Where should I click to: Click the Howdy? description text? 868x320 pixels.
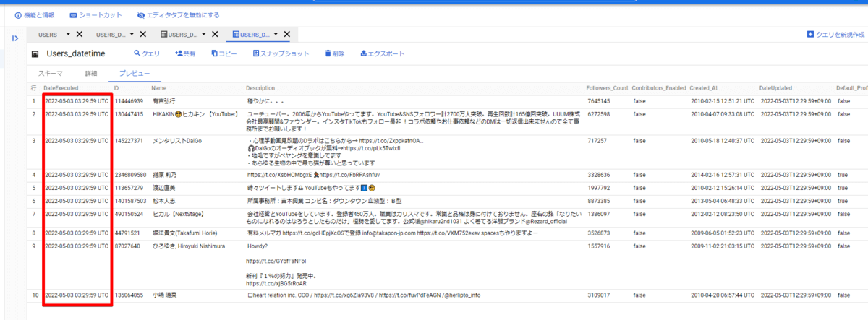258,246
